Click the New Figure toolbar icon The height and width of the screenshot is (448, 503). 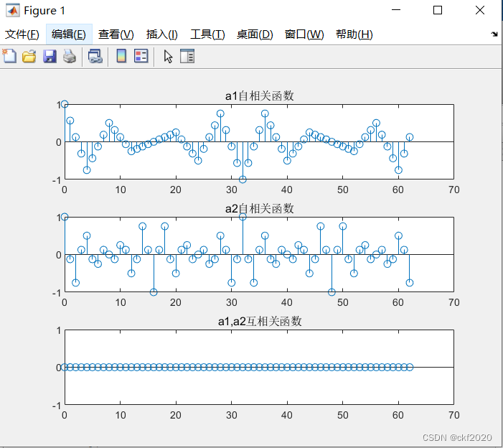point(9,56)
